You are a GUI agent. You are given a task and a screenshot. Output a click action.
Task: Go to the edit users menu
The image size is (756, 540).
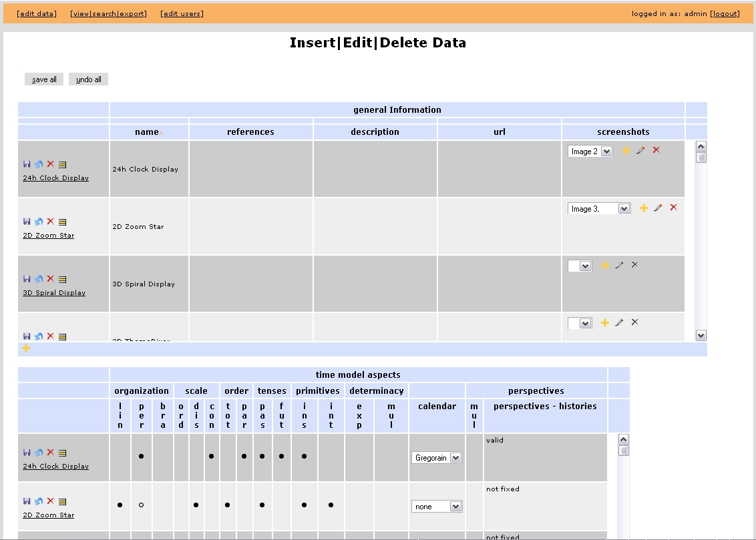point(182,13)
